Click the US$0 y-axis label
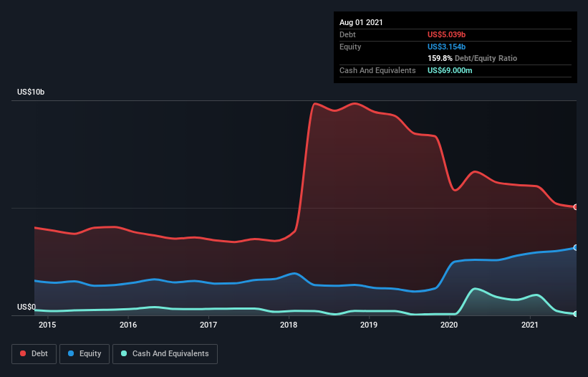Screen dimensions: 588x377 (26, 307)
